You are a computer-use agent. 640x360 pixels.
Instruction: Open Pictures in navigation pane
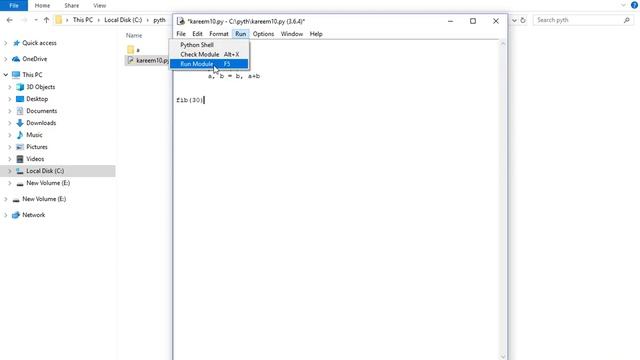(x=37, y=147)
